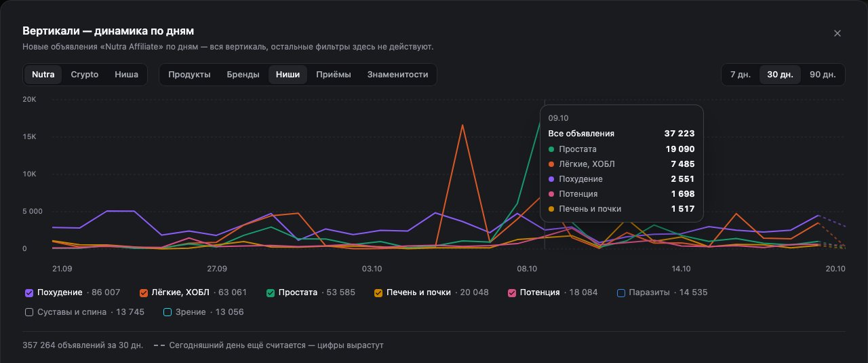Click the orange Лёгкие, ХОБЛ spike peak

[462, 126]
